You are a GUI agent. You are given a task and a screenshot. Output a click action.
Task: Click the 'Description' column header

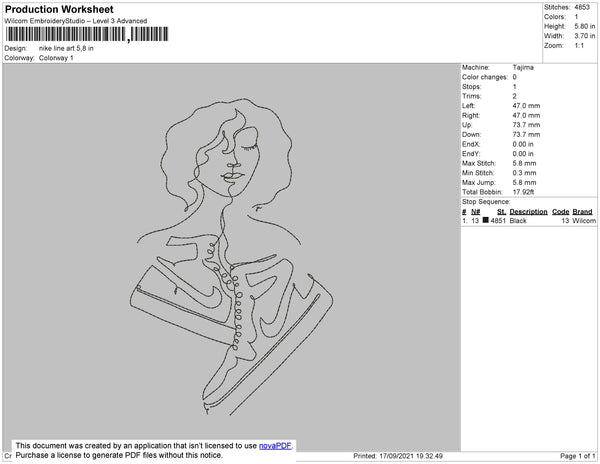click(x=528, y=212)
